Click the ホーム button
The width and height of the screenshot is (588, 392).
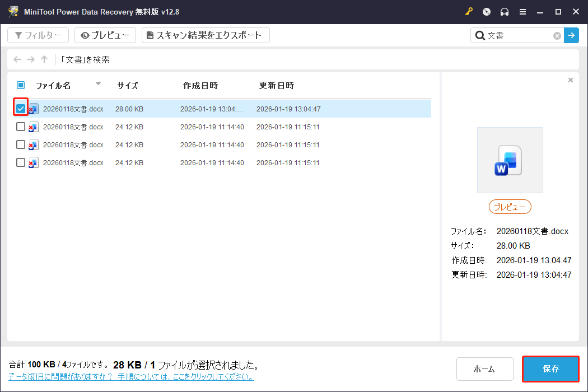tap(485, 368)
